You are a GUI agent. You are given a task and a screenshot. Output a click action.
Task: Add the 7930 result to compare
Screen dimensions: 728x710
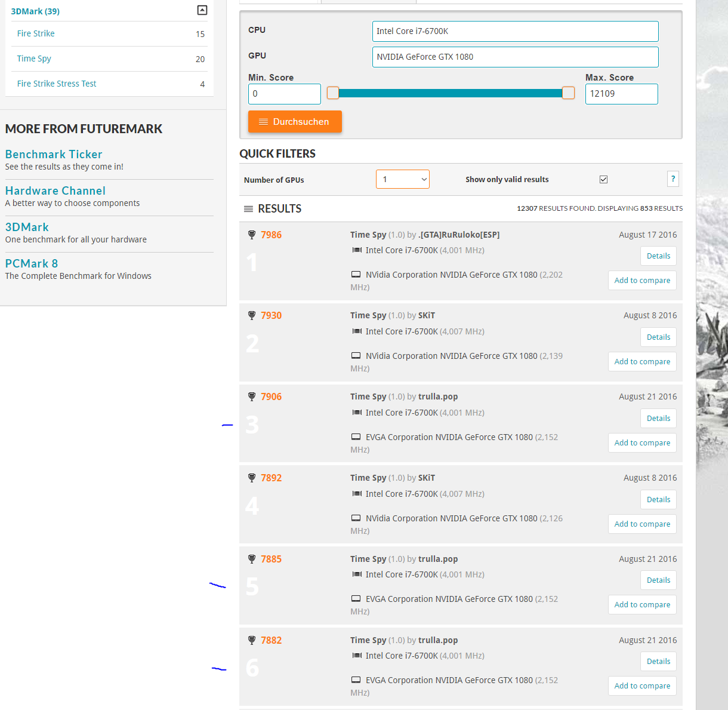click(642, 361)
